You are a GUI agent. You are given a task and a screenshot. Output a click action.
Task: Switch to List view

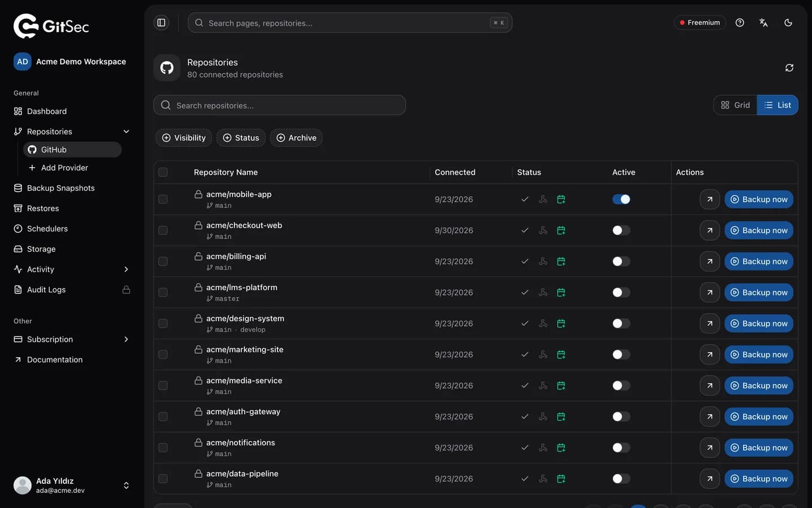click(x=778, y=105)
